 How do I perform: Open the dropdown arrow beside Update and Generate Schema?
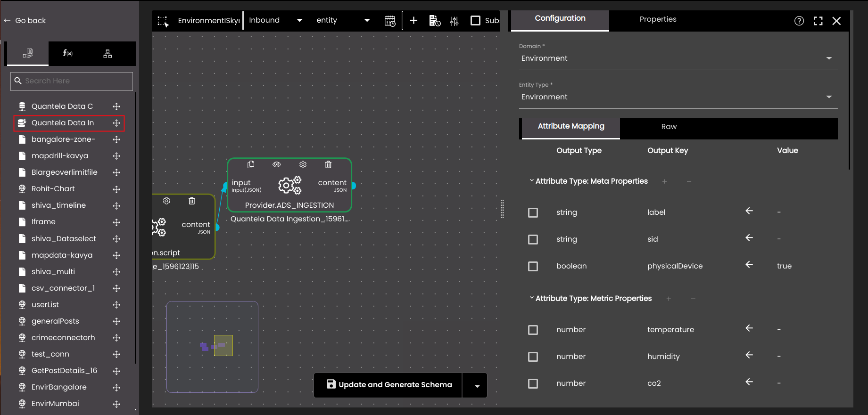[477, 386]
